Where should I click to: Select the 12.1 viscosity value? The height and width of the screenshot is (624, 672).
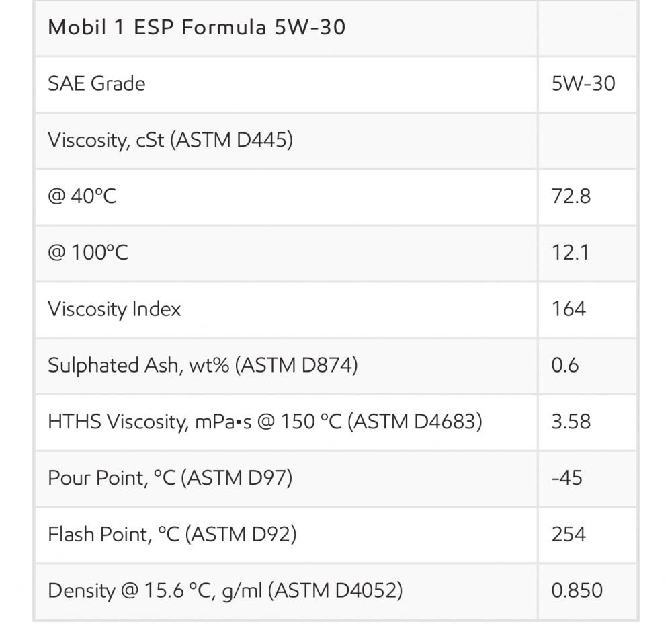(571, 253)
